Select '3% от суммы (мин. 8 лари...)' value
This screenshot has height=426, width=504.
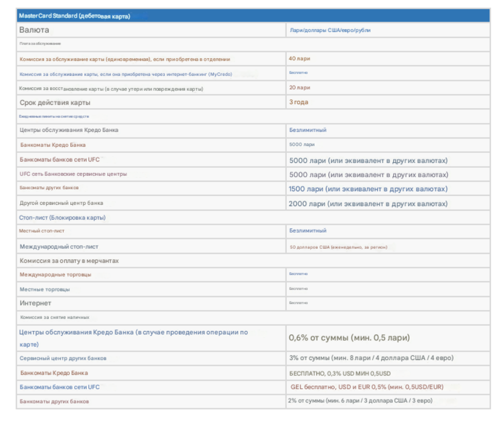pyautogui.click(x=371, y=358)
